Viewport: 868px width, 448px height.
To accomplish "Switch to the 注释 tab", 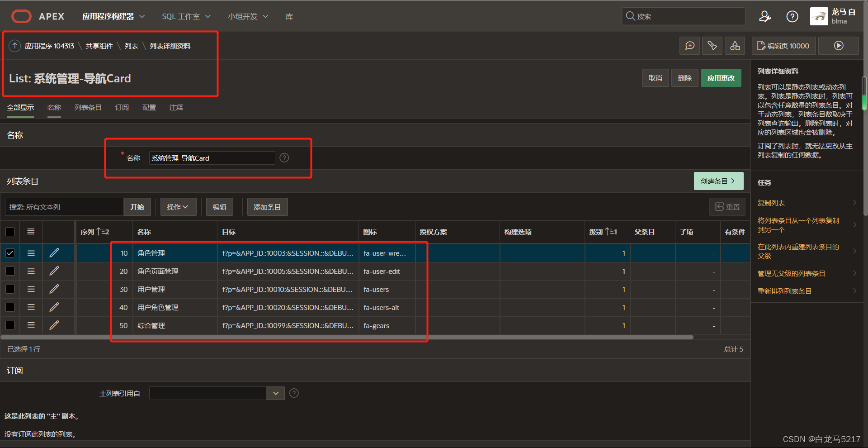I will coord(176,108).
